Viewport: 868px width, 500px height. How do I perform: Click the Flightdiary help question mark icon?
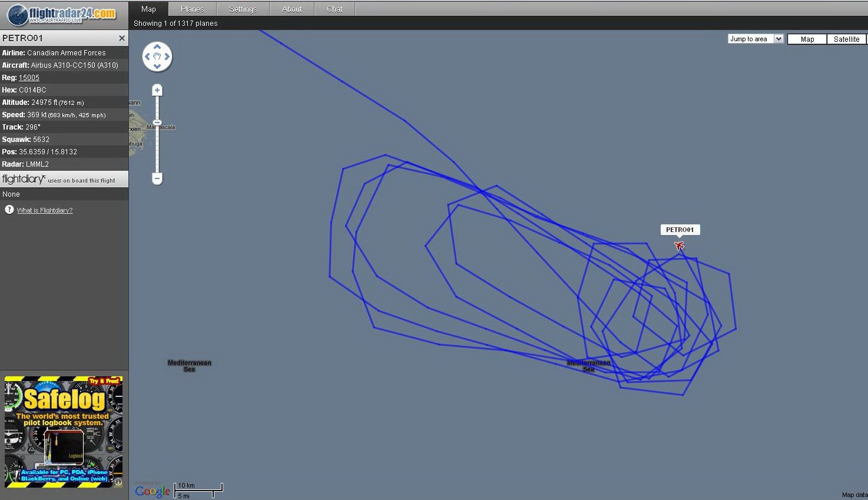click(9, 210)
